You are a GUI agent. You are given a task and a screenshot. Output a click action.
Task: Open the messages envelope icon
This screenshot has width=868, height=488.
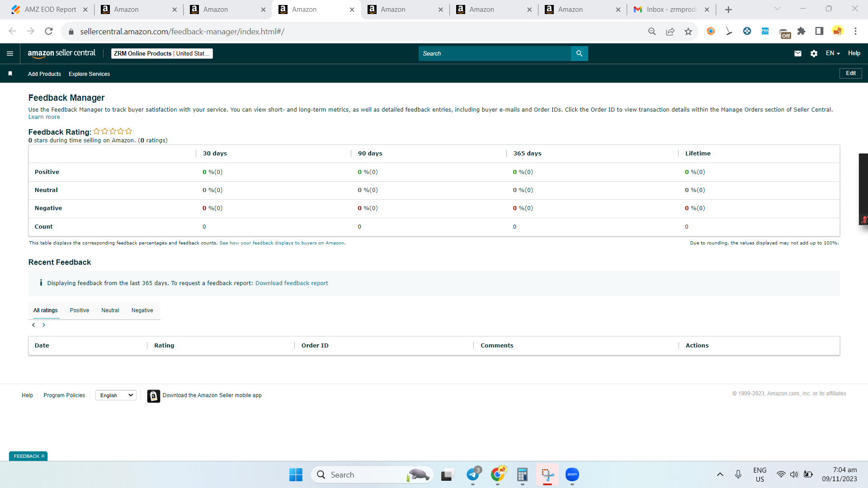(x=798, y=53)
